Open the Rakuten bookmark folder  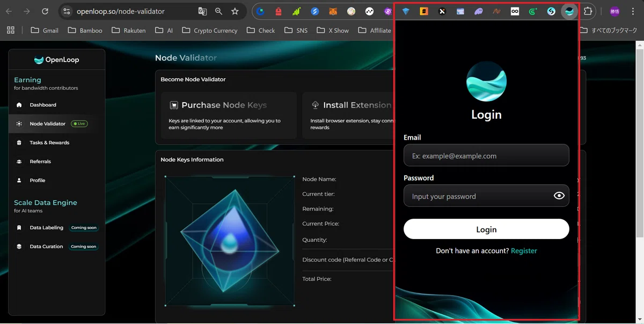(129, 31)
